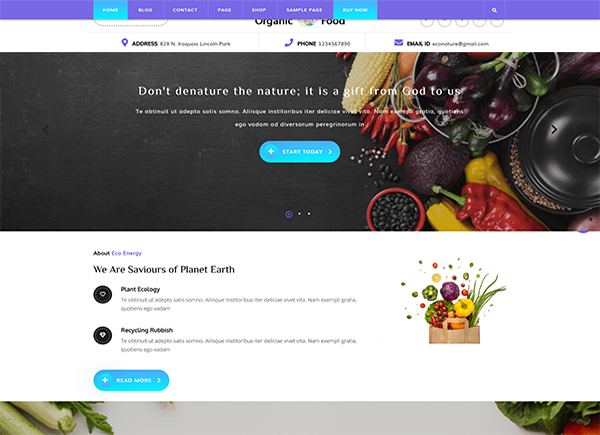Select the third slider pagination dot
Viewport: 600px width, 435px height.
click(309, 214)
